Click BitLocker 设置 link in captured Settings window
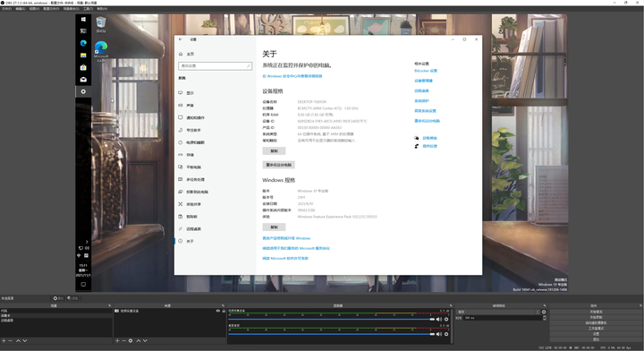The width and height of the screenshot is (644, 351). tap(426, 71)
